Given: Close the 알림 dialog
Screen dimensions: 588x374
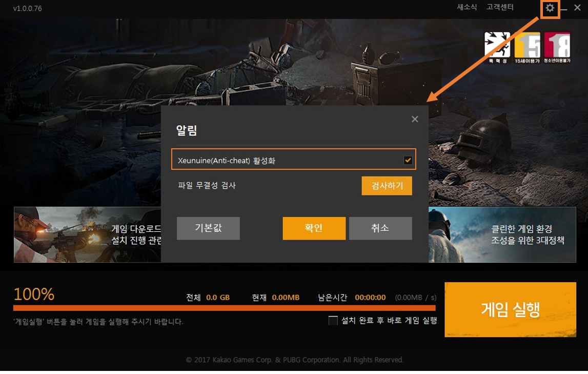Looking at the screenshot, I should coord(415,120).
